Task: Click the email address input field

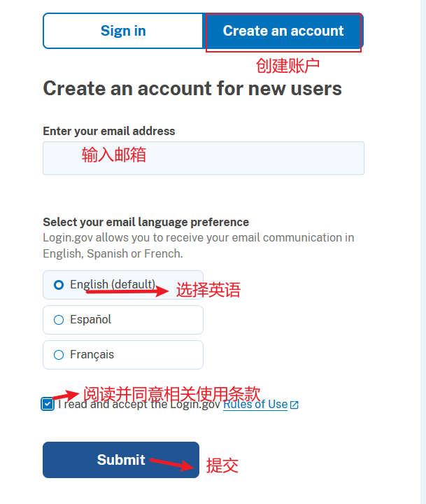Action: pos(204,158)
